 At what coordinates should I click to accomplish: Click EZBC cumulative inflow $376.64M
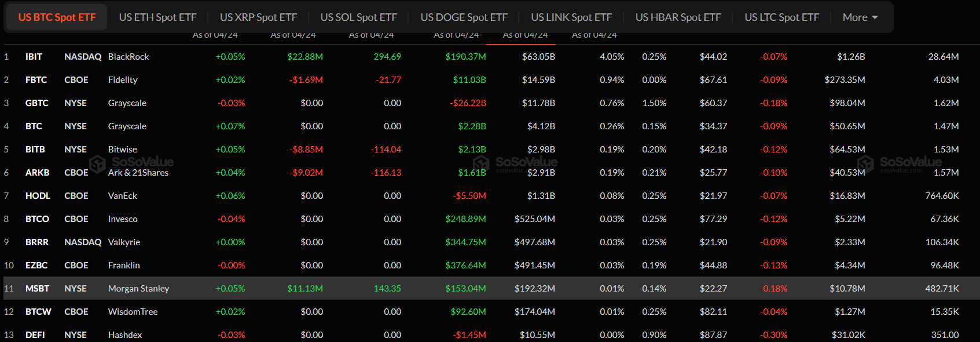[x=465, y=265]
